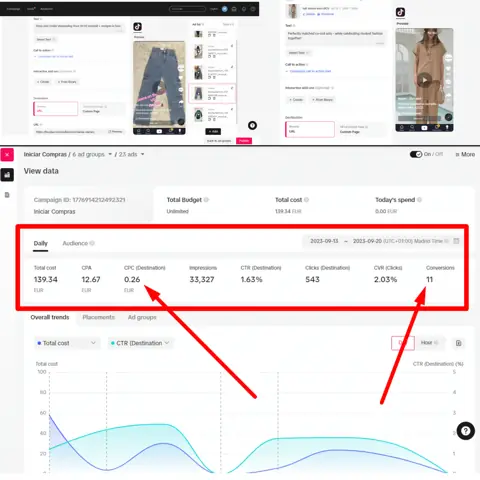
Task: Show Total Budget info tooltip
Action: pyautogui.click(x=206, y=200)
